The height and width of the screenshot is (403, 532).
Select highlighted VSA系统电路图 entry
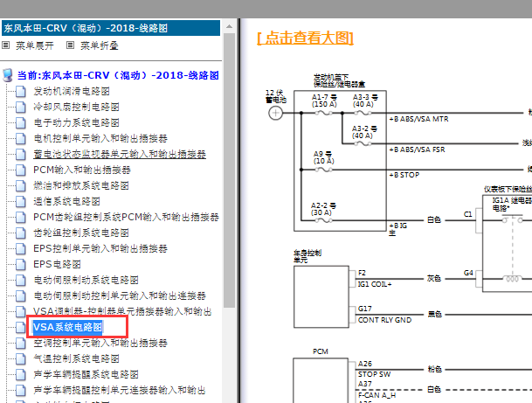tap(67, 327)
